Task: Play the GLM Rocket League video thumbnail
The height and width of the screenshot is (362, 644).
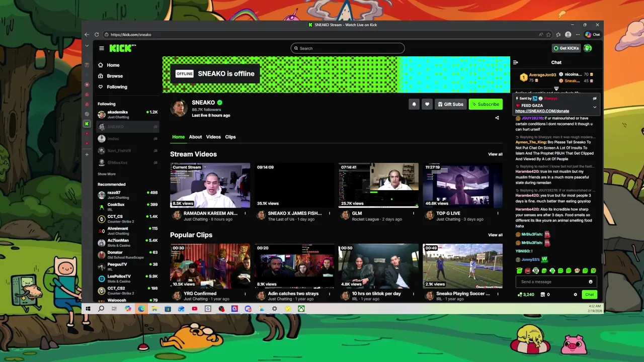Action: (x=378, y=185)
